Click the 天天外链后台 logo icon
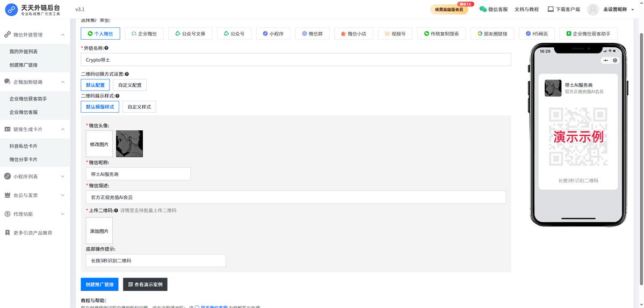The height and width of the screenshot is (308, 644). coord(11,9)
